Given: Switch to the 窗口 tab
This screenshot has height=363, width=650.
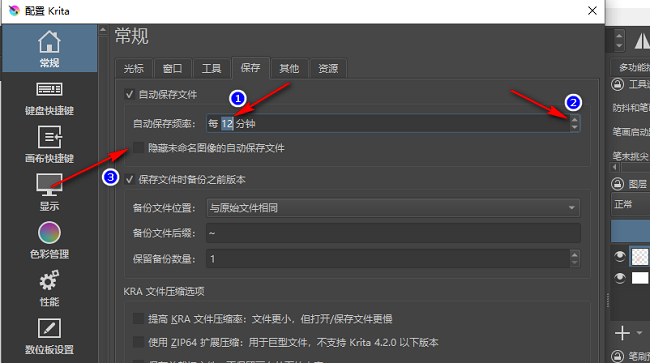Looking at the screenshot, I should click(x=172, y=68).
